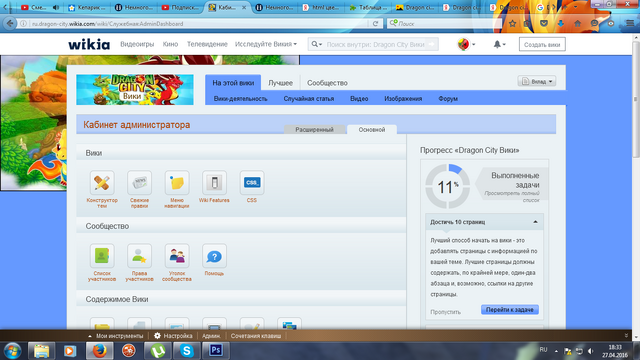Open Права участников user rights icon
This screenshot has height=360, width=640.
[139, 256]
